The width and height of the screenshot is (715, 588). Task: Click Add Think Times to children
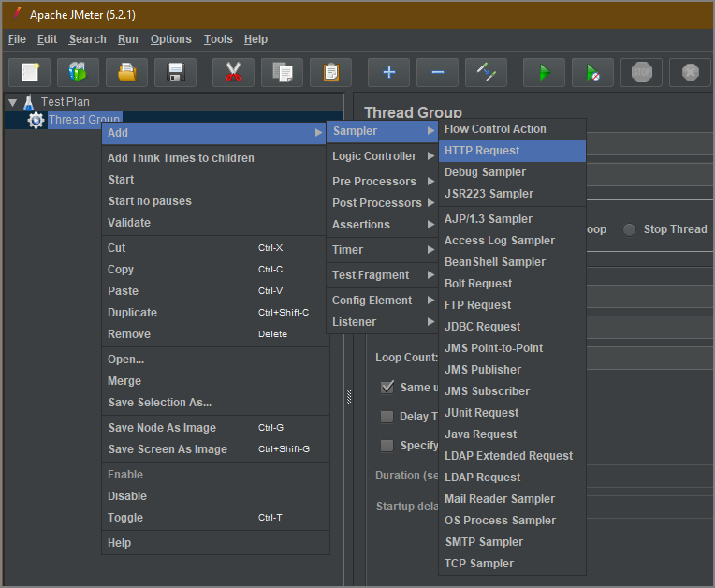click(x=215, y=158)
